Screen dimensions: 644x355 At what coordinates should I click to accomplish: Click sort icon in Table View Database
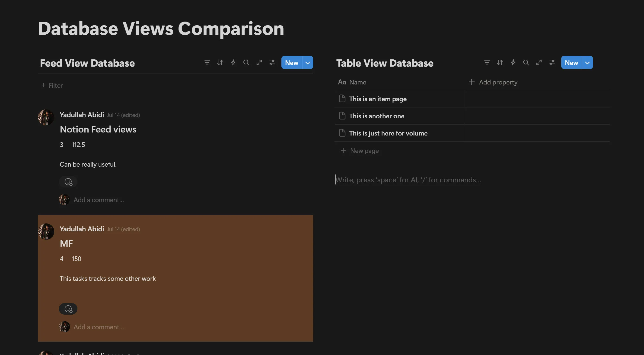(x=500, y=63)
